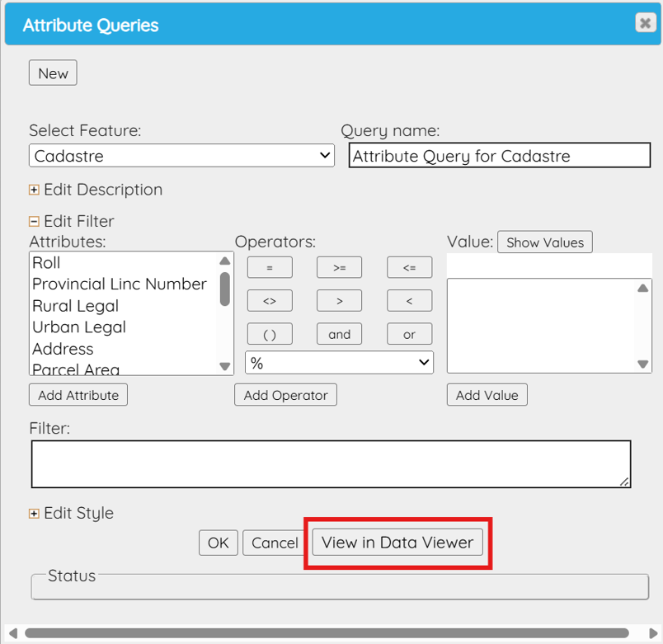Click the New query button
This screenshot has height=644, width=663.
click(53, 73)
